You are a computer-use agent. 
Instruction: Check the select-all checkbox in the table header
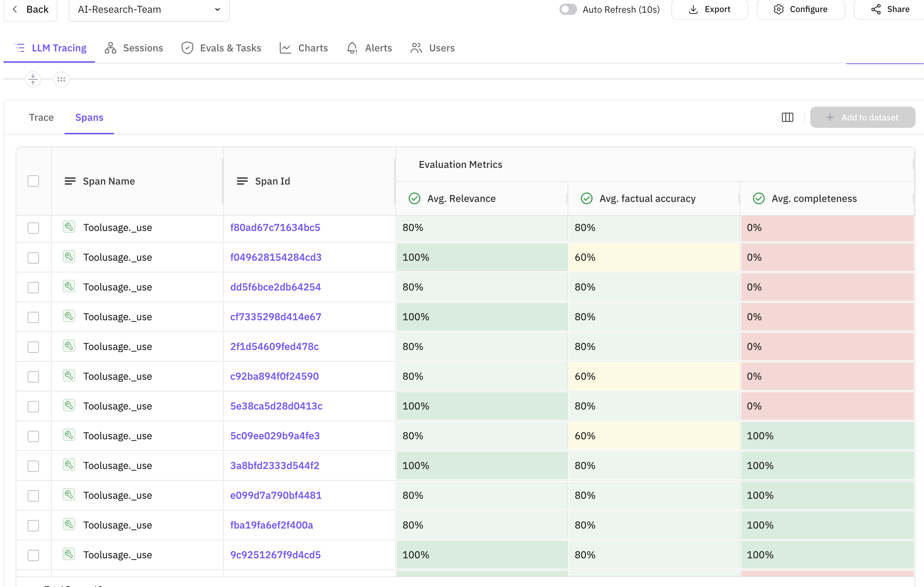[33, 180]
